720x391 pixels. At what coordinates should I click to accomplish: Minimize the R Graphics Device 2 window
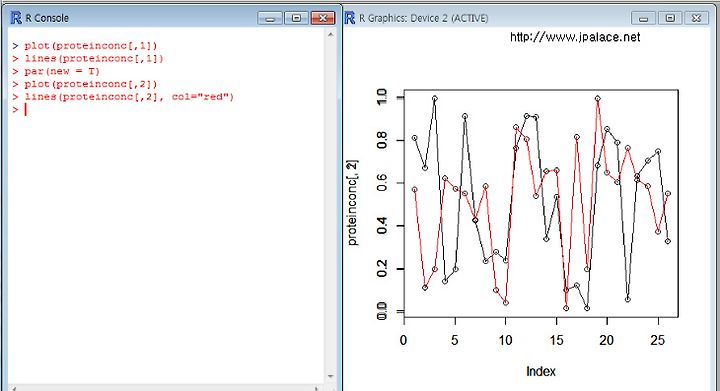(643, 18)
